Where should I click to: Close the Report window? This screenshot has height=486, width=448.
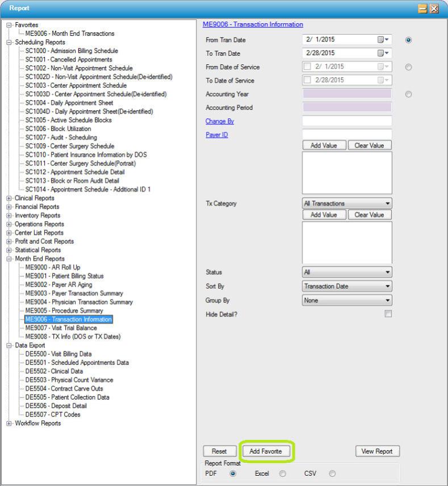(x=434, y=9)
